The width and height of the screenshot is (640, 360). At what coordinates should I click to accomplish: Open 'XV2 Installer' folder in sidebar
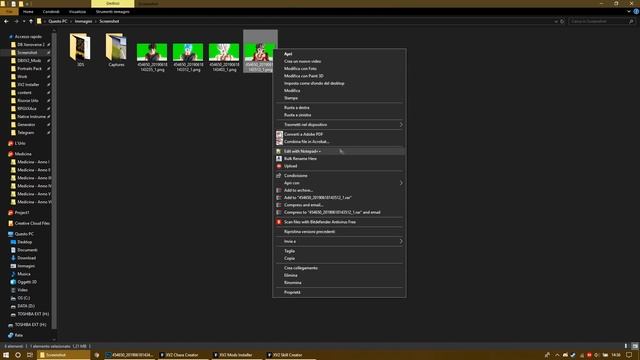(28, 84)
